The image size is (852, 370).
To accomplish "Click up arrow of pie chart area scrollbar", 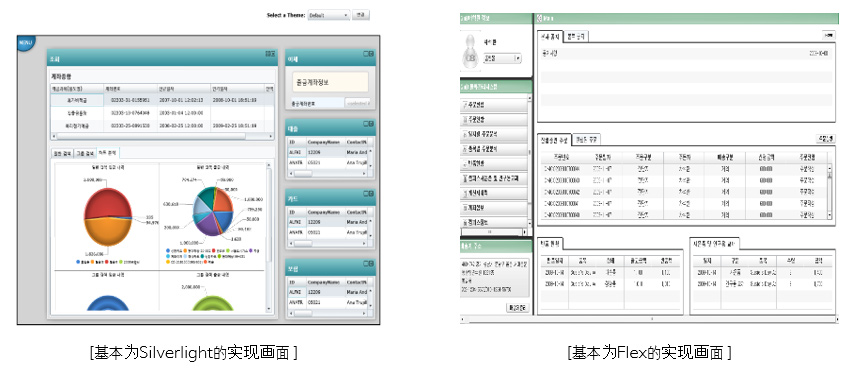I will click(x=268, y=165).
